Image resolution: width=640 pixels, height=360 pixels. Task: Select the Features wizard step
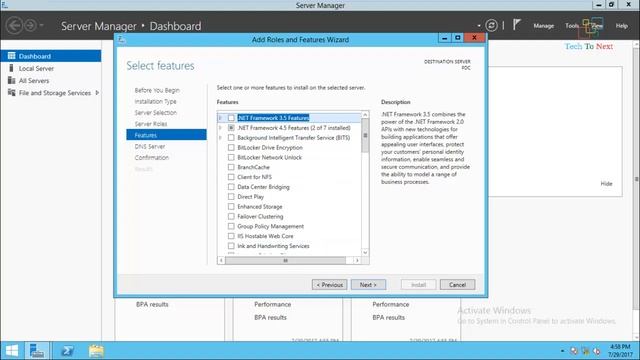pos(167,135)
